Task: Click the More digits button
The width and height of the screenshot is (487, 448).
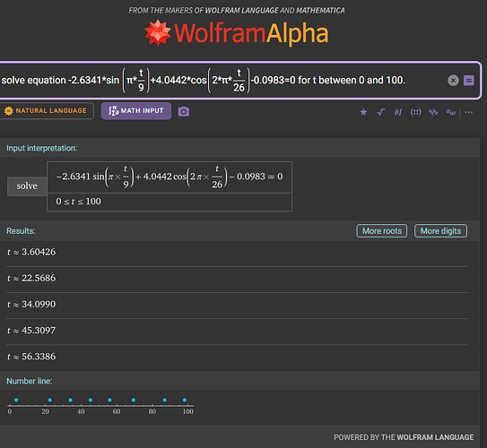Action: pos(440,231)
